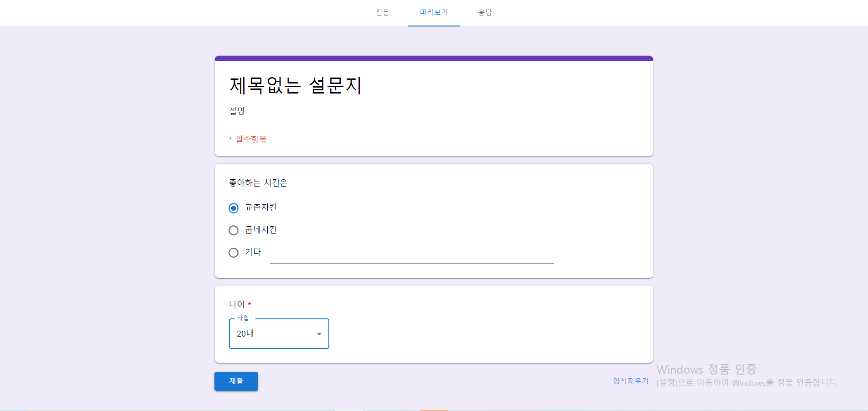Open the 나이 타입 dropdown arrow

click(x=319, y=333)
